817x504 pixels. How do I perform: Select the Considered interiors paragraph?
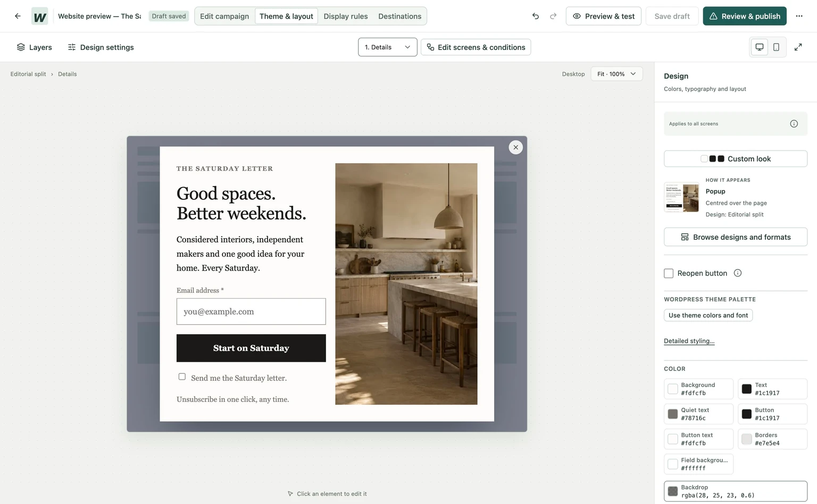[240, 254]
